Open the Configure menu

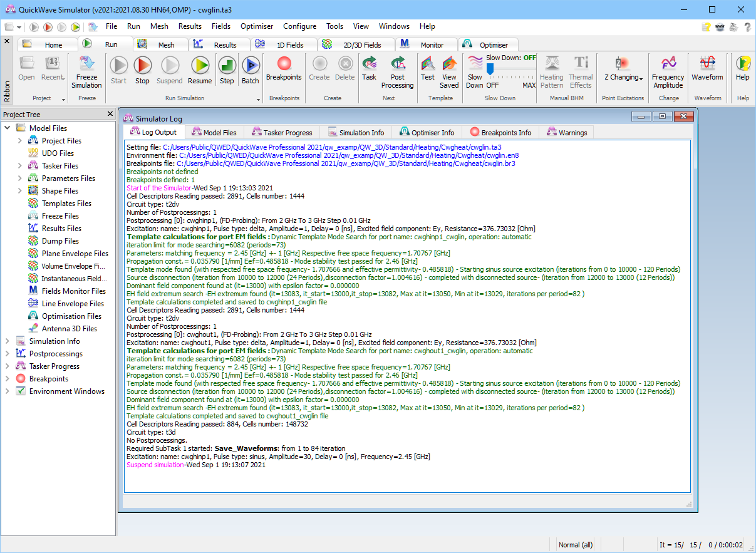pos(299,26)
